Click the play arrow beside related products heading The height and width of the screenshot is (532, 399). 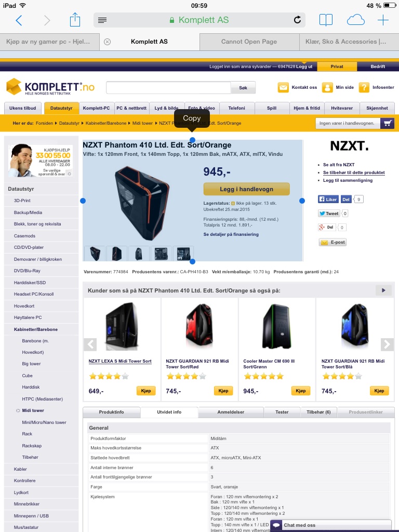click(383, 290)
